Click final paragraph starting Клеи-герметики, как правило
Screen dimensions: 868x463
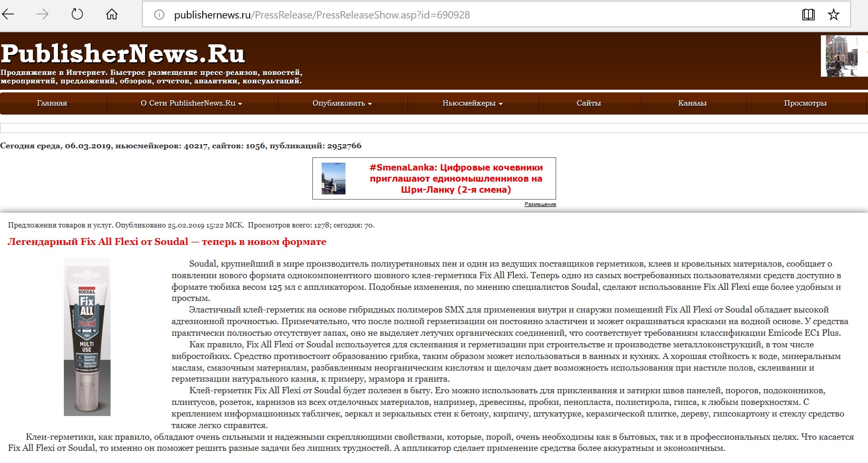click(431, 442)
